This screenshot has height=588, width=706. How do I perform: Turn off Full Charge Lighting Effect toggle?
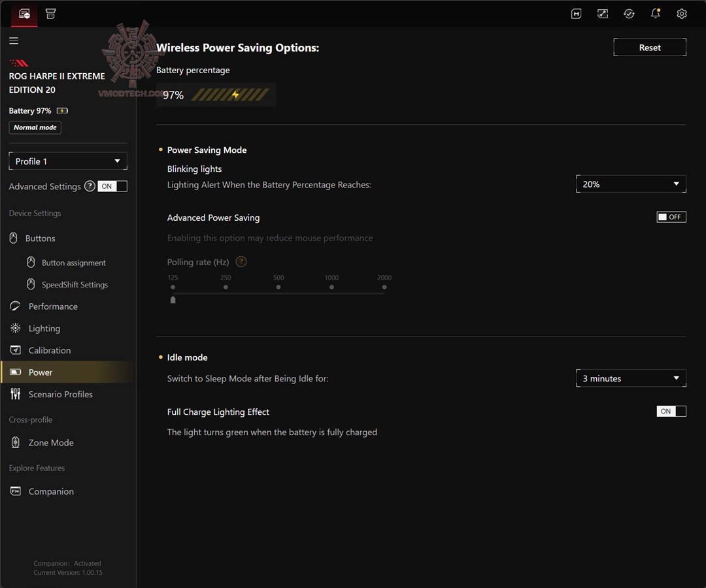pos(671,411)
